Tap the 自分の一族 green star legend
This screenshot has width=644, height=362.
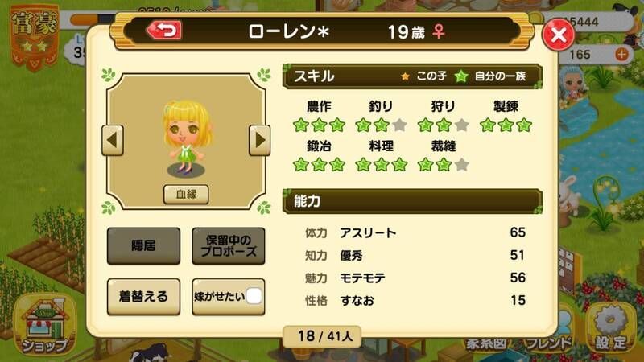coord(491,76)
